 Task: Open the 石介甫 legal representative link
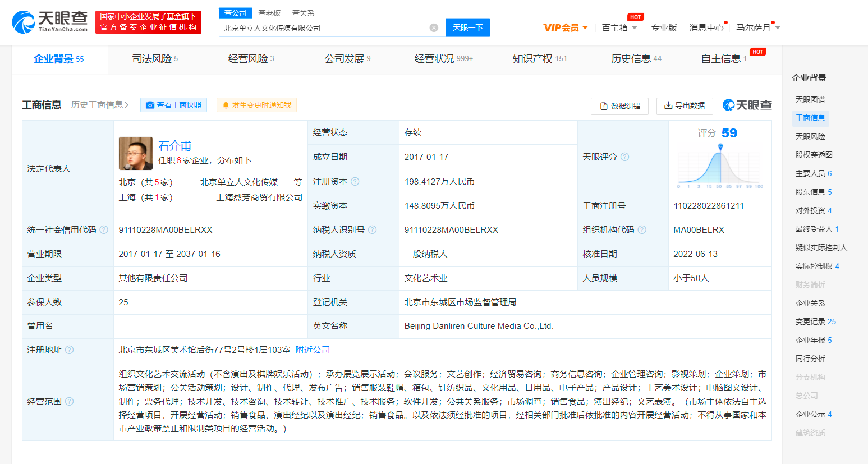(x=174, y=146)
